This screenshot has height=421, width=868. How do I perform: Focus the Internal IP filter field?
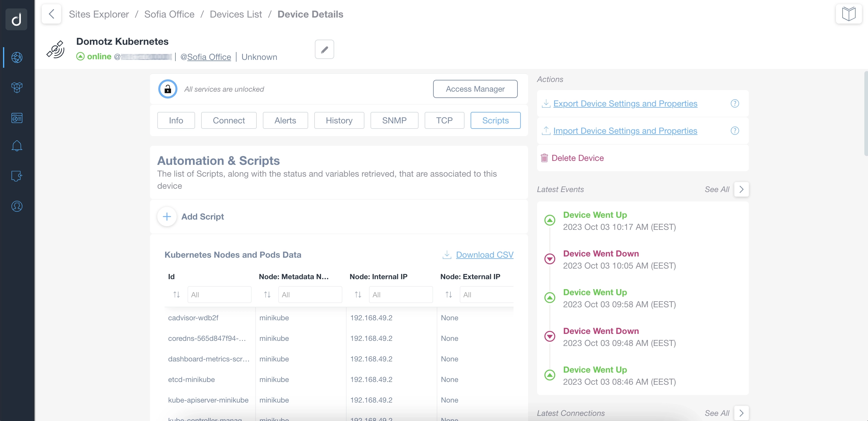(401, 295)
